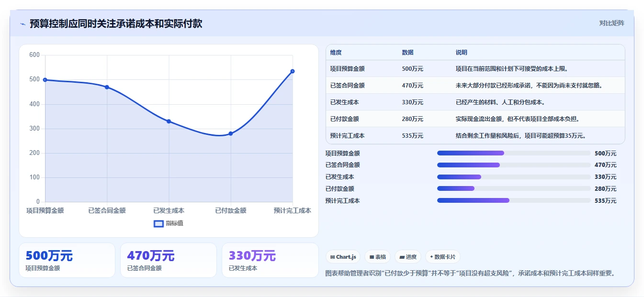Click the 已付款金额 progress bar
This screenshot has height=297, width=644.
[x=514, y=189]
